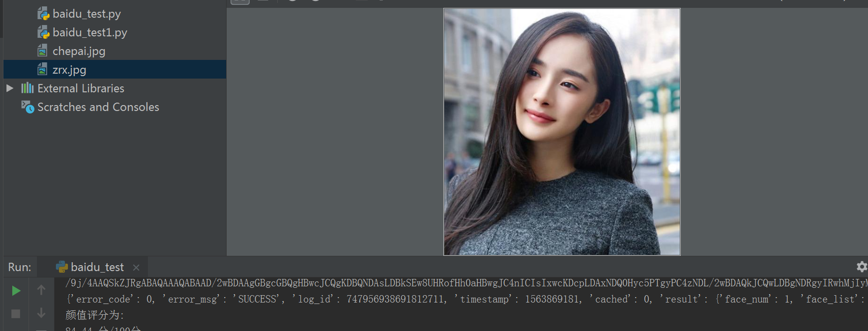The width and height of the screenshot is (868, 331).
Task: Click the image icon of zrx.jpg
Action: click(43, 69)
